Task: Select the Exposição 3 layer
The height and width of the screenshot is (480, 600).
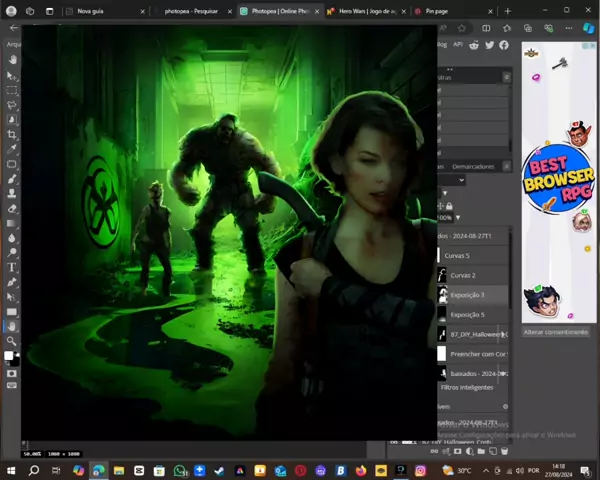Action: [x=473, y=295]
